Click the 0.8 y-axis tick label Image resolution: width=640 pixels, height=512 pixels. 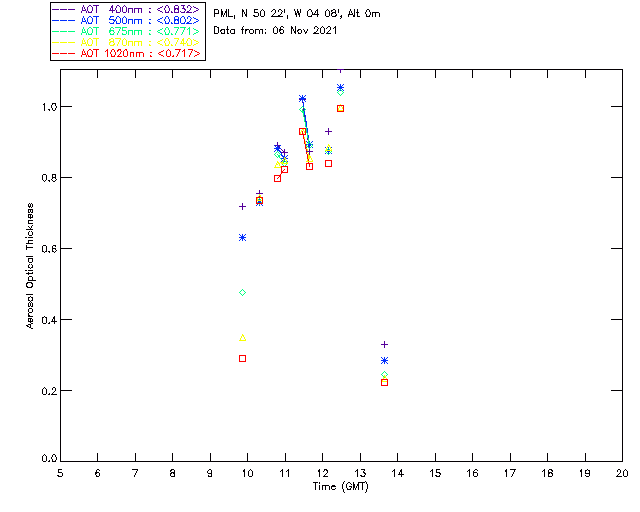(49, 178)
